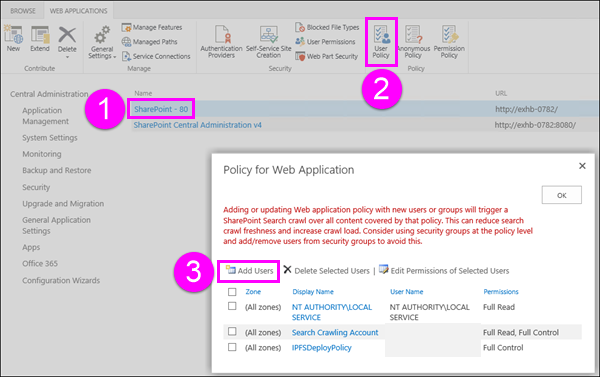Open System Settings in sidebar
The height and width of the screenshot is (377, 600).
50,138
